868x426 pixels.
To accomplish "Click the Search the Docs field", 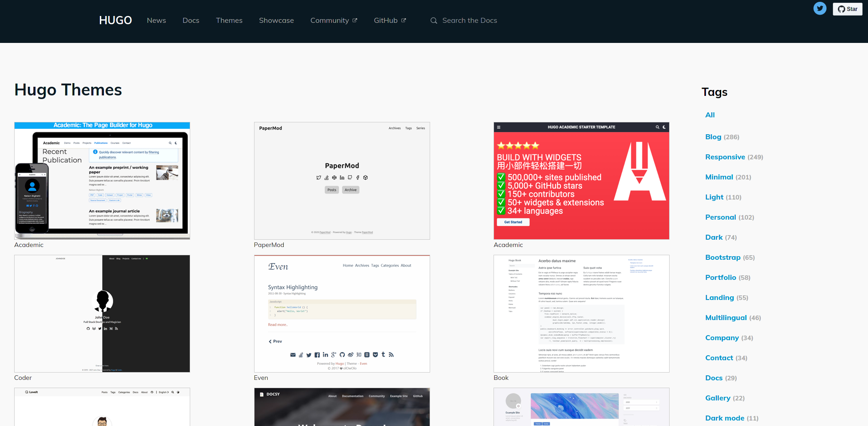I will (469, 21).
